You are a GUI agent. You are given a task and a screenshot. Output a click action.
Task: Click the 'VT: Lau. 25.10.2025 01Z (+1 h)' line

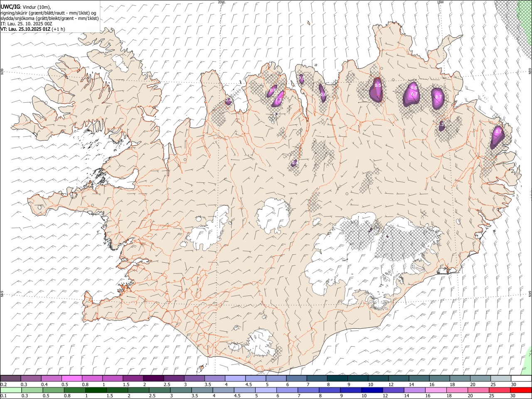click(33, 29)
